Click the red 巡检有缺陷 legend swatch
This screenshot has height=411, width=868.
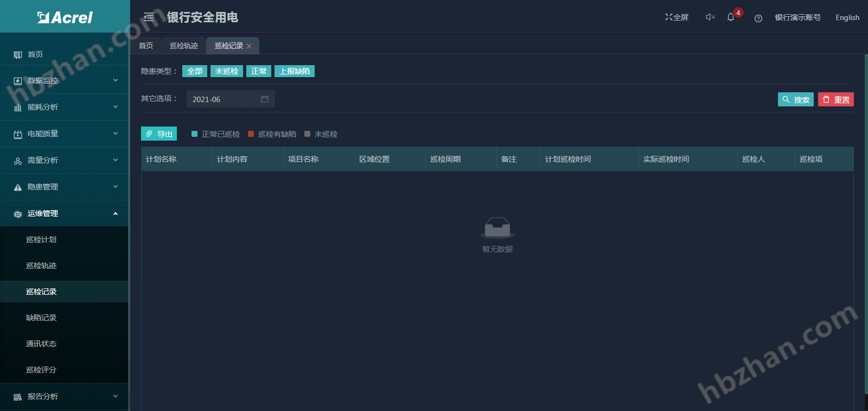(251, 134)
